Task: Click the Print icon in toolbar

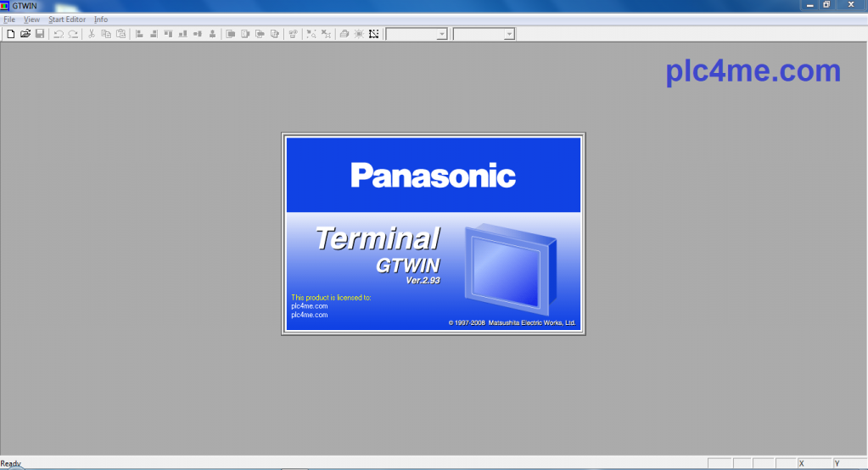Action: (344, 34)
